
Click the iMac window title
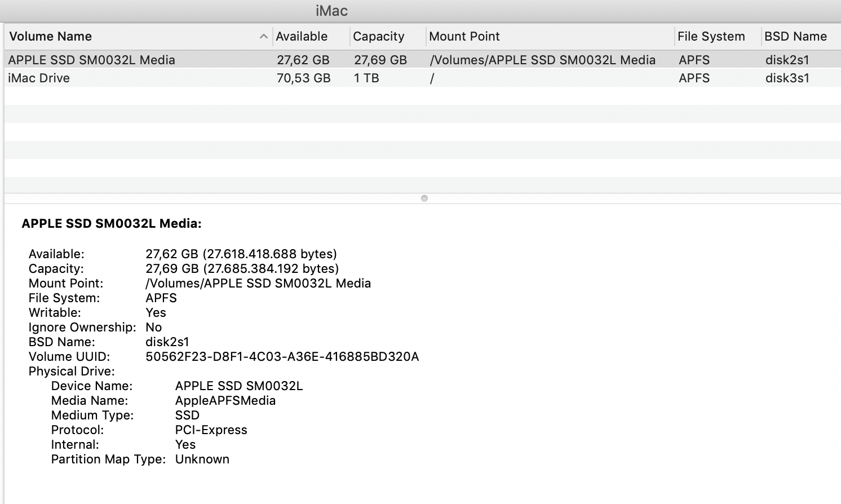tap(331, 11)
